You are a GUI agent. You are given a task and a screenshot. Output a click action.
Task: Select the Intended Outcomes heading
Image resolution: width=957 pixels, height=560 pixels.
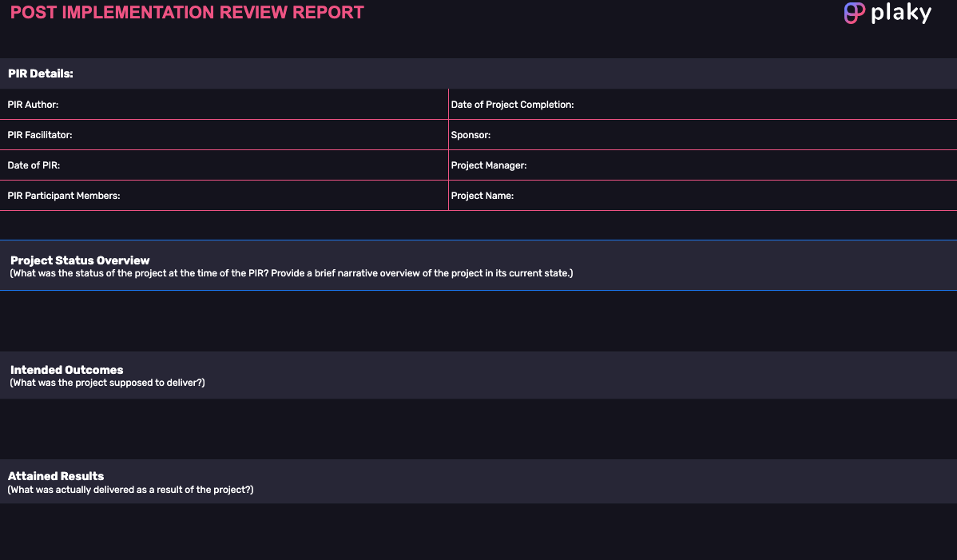66,370
